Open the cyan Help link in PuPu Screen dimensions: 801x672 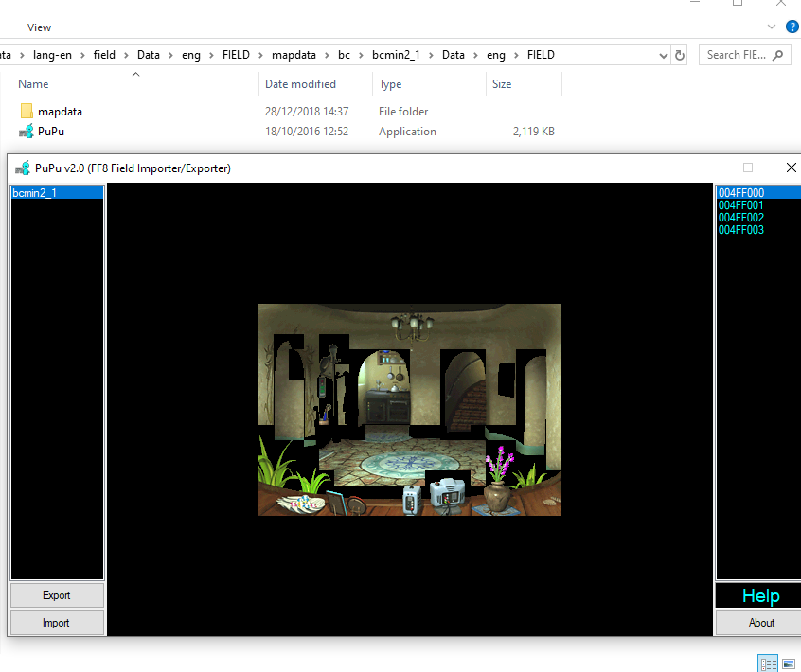(761, 596)
